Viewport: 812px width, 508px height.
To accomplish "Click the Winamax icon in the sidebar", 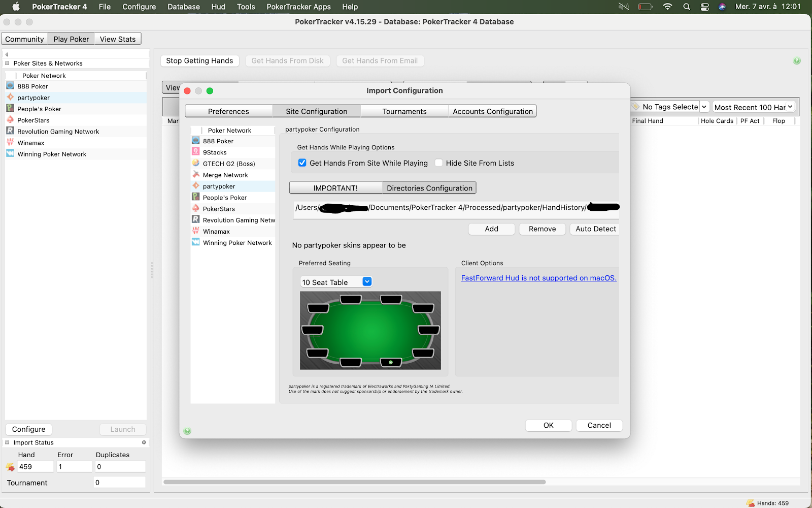I will 196,231.
